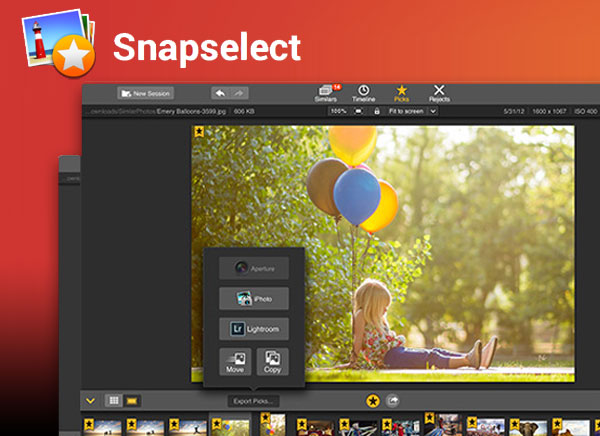Toggle the star badge on the highlighted balloons thumbnail
The image size is (600, 436).
pos(217,423)
